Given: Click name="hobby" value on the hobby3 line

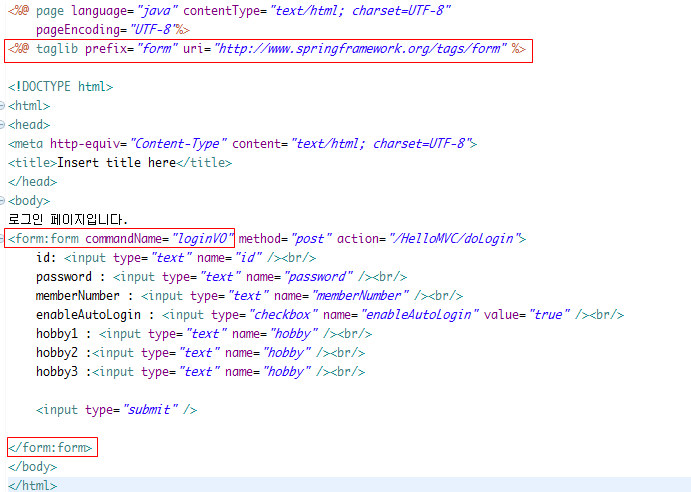Looking at the screenshot, I should 286,372.
